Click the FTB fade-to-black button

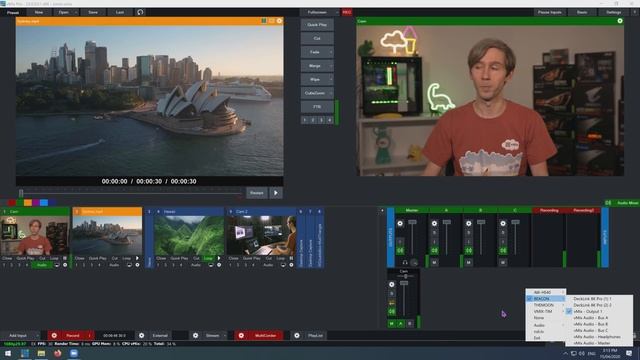click(x=317, y=107)
